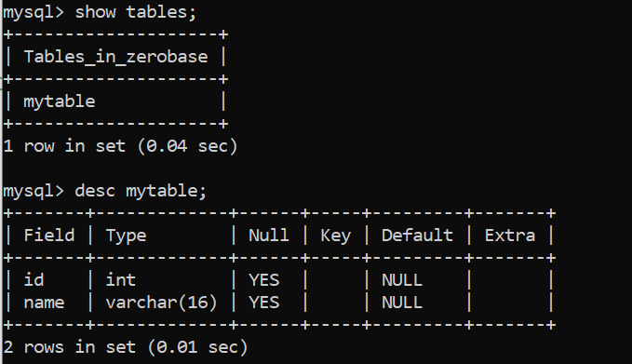Click the Null column header
Image resolution: width=632 pixels, height=364 pixels.
pyautogui.click(x=269, y=236)
